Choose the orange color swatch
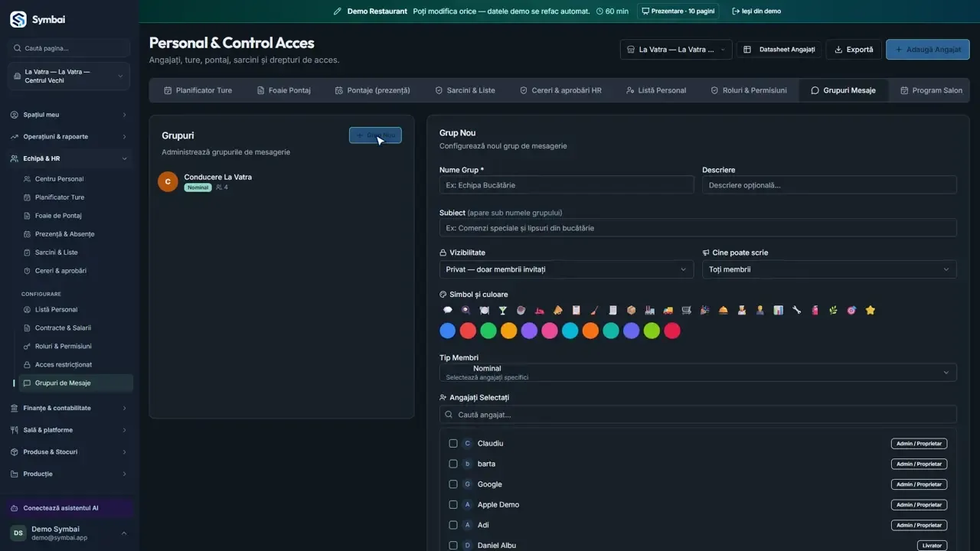980x551 pixels. click(x=590, y=331)
